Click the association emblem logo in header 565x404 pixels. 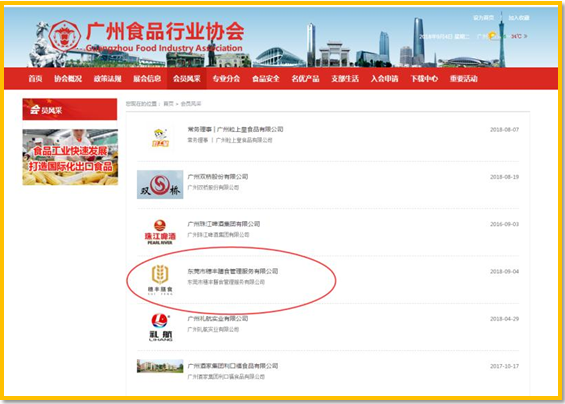click(64, 36)
